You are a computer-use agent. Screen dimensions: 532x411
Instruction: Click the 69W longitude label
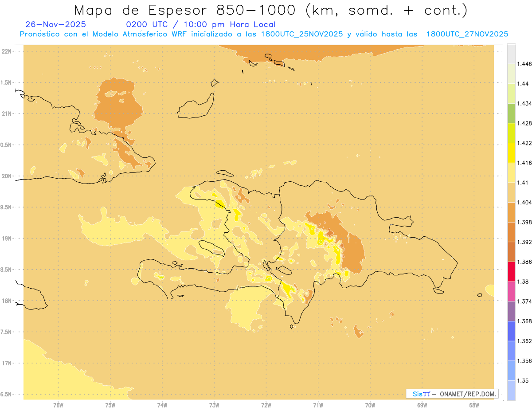tap(422, 405)
